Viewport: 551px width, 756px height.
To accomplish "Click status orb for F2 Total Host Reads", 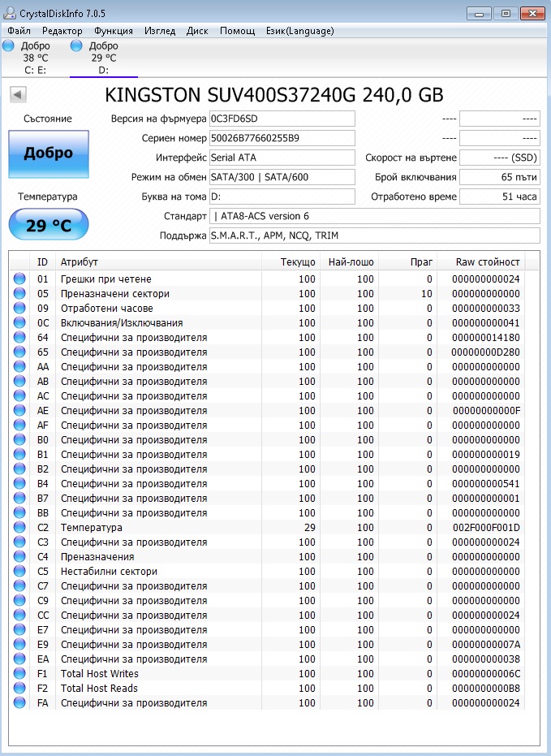I will tap(19, 688).
